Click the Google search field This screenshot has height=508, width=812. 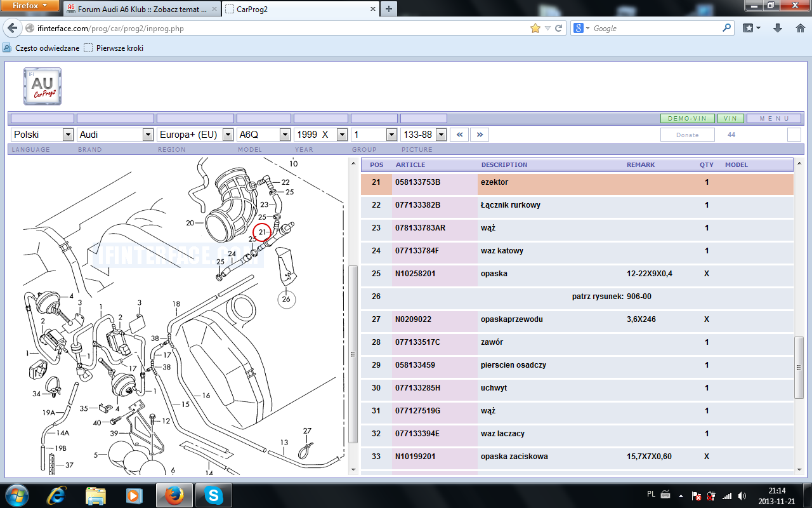[657, 29]
